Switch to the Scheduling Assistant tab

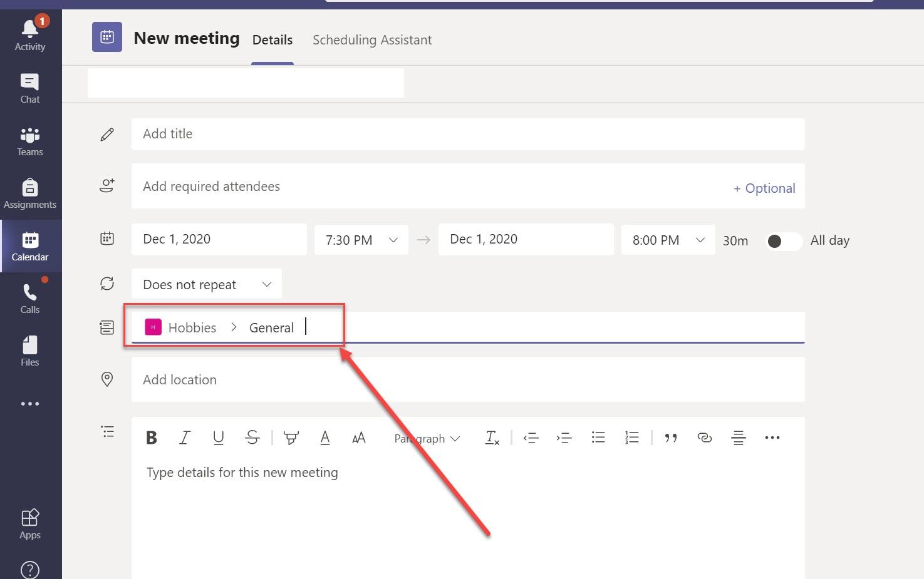[x=372, y=40]
